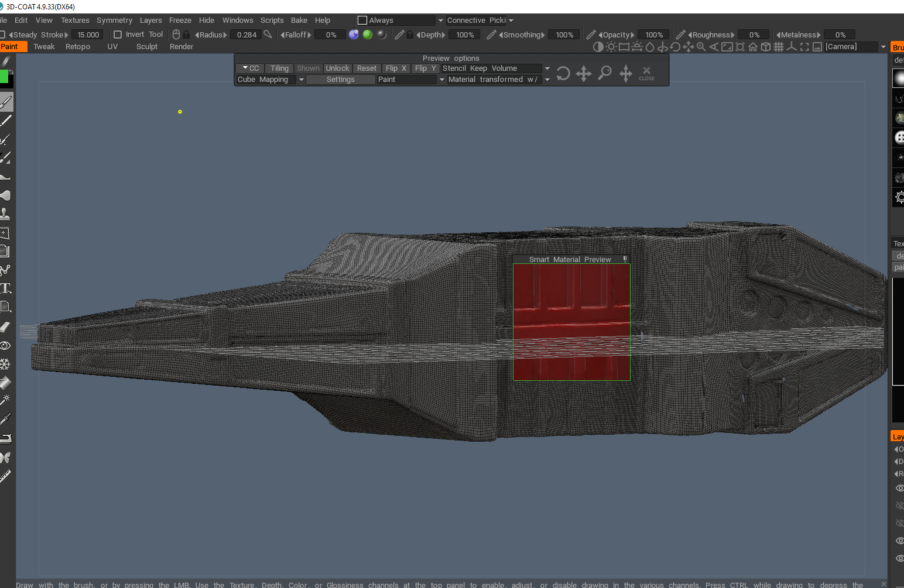
Task: Toggle the Steady Stroke checkbox
Action: (x=2, y=35)
